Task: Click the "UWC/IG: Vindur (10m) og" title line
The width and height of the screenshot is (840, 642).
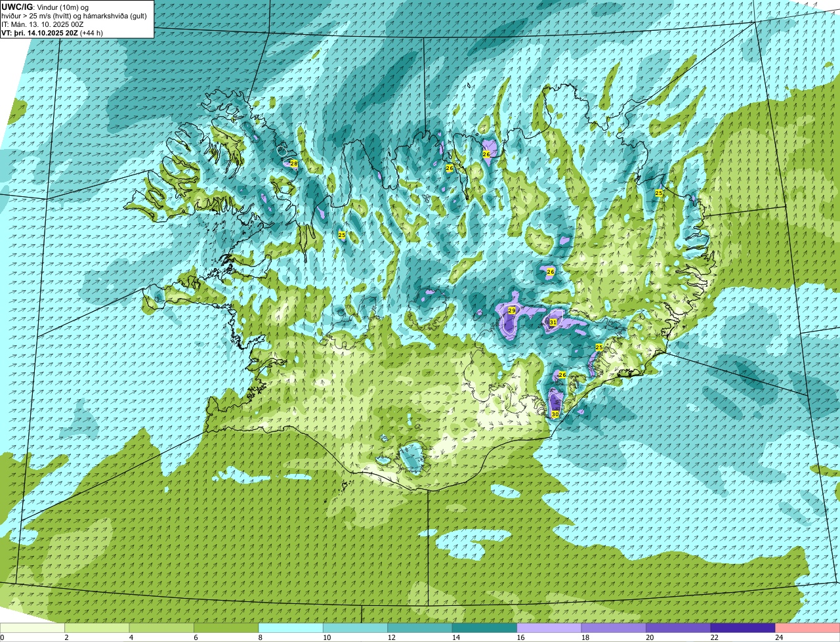Action: pyautogui.click(x=45, y=7)
